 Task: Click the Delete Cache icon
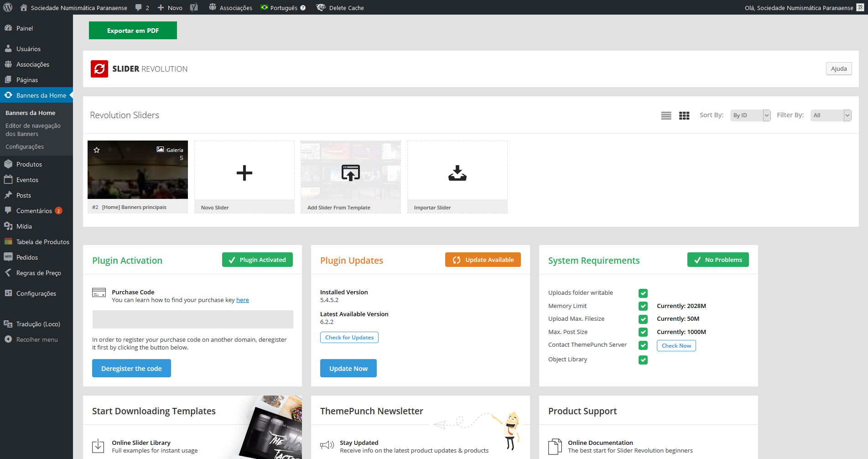click(x=321, y=7)
